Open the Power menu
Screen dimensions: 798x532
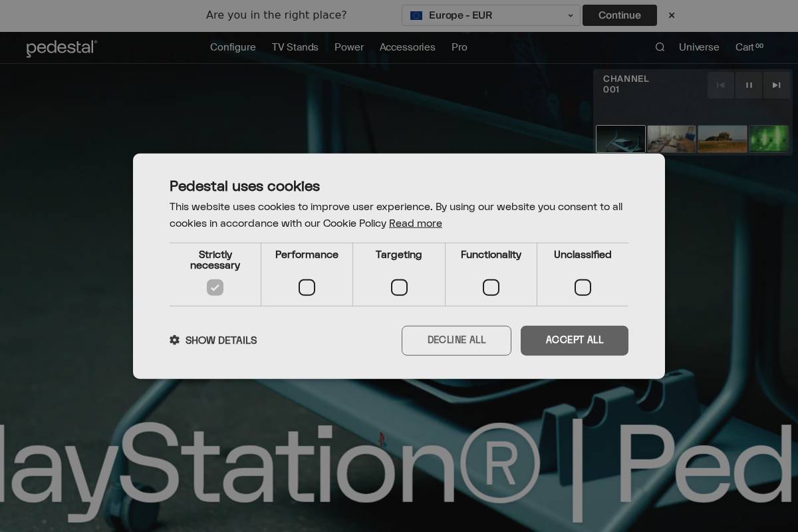[349, 47]
